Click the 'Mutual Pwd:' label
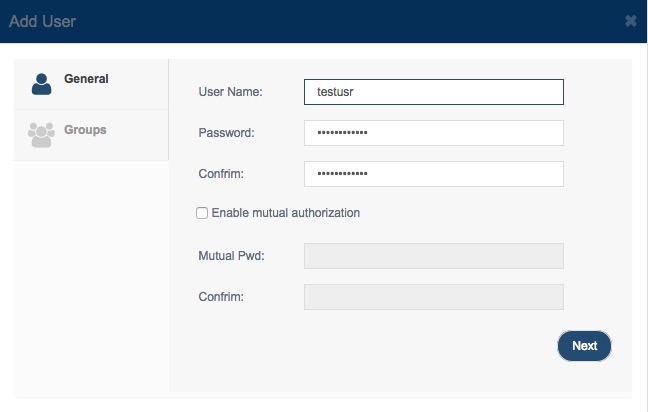The width and height of the screenshot is (648, 412). (231, 256)
